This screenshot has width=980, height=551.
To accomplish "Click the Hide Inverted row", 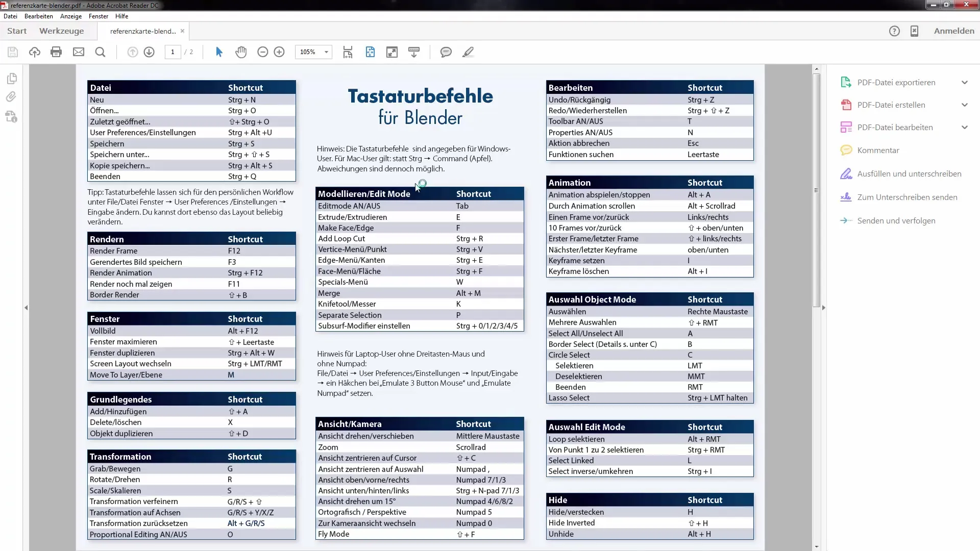I will 650,523.
